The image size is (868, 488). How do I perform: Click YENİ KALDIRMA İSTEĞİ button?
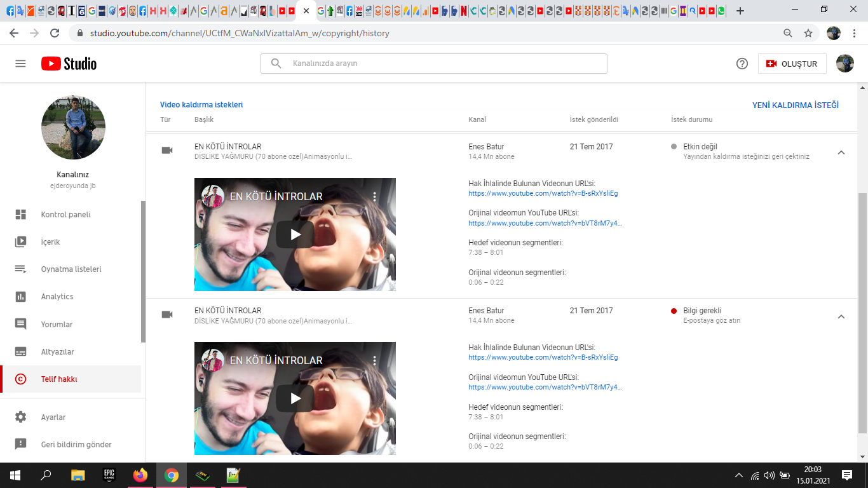[x=796, y=105]
